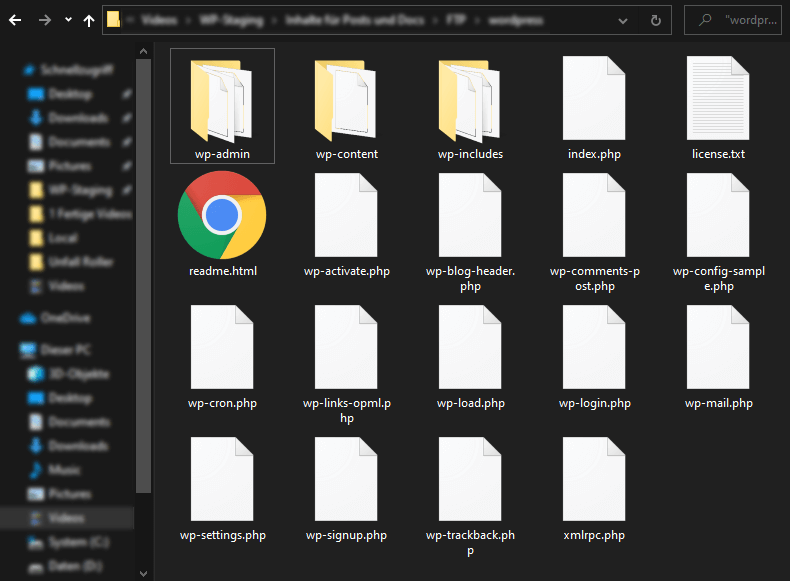The image size is (790, 581).
Task: Open Downloads under Schnellzugriff
Action: click(x=70, y=118)
